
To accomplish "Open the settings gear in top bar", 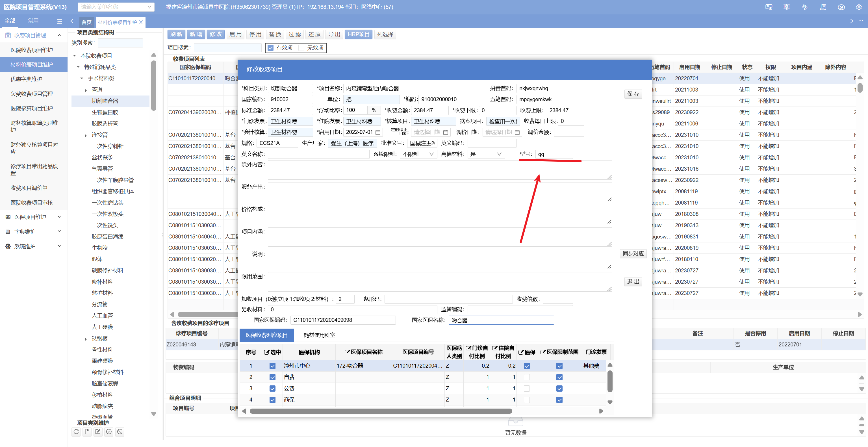I will coord(859,7).
